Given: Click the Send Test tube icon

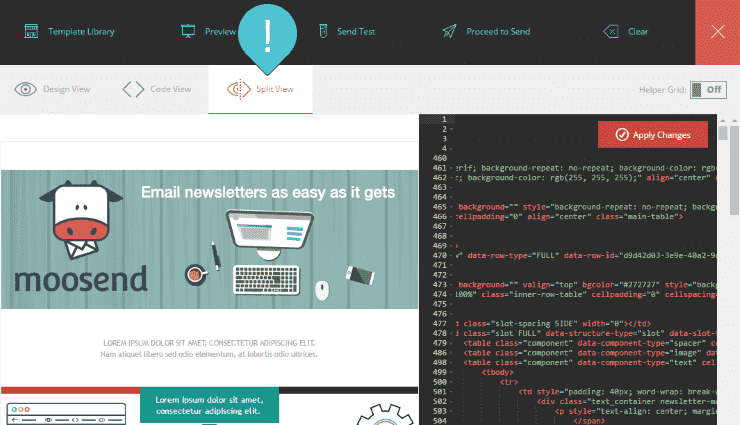Looking at the screenshot, I should [x=323, y=31].
